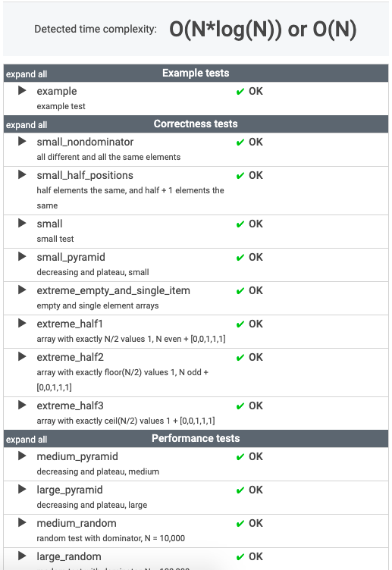392x570 pixels.
Task: Expand medium_pyramid performance test arrow
Action: [22, 456]
